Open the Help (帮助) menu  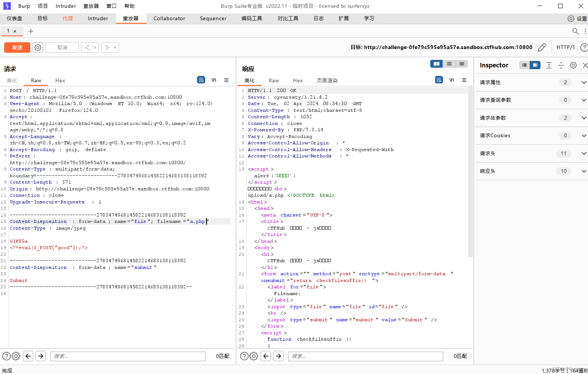(129, 6)
